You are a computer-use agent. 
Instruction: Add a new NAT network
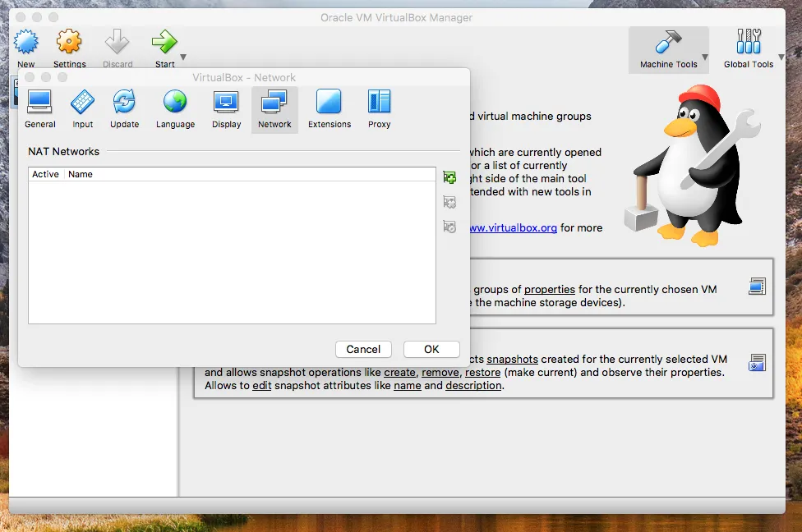pyautogui.click(x=449, y=177)
